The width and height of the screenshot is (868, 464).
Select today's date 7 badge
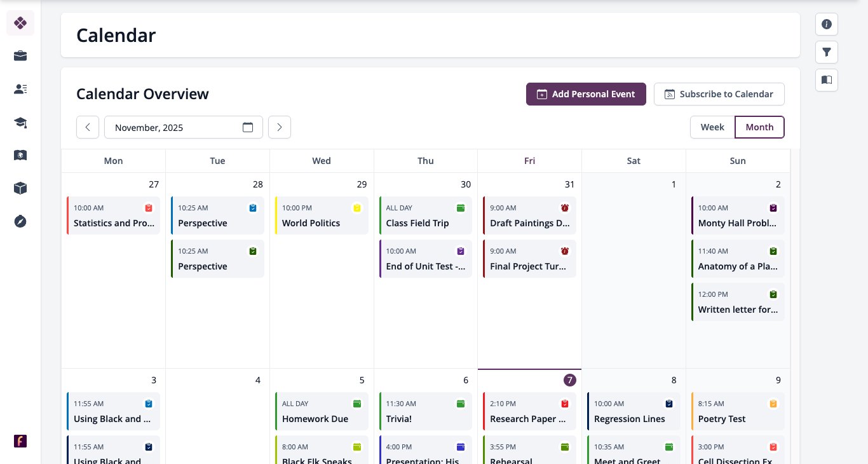click(570, 380)
